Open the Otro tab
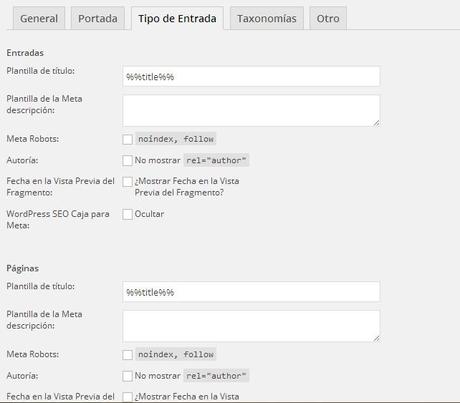The height and width of the screenshot is (403, 460). 328,18
